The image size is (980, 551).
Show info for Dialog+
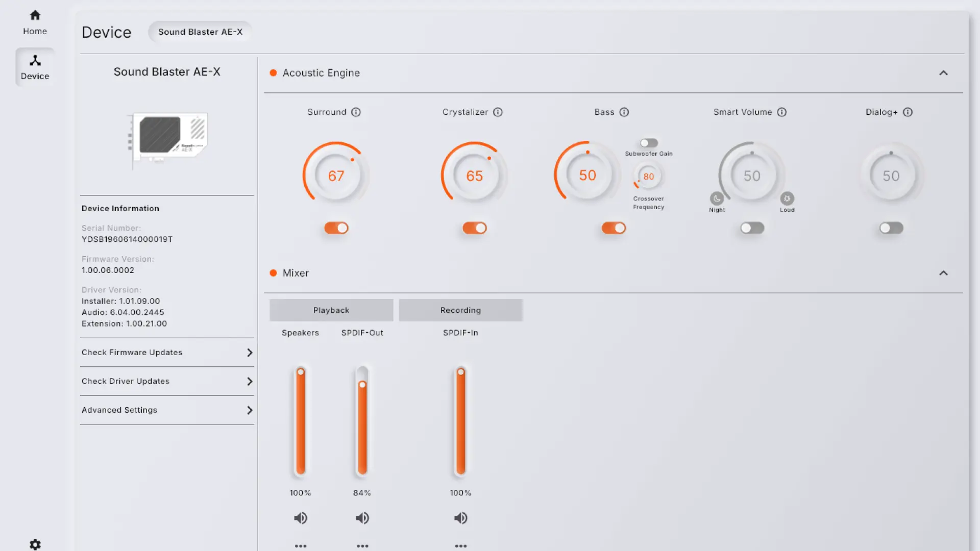coord(908,112)
